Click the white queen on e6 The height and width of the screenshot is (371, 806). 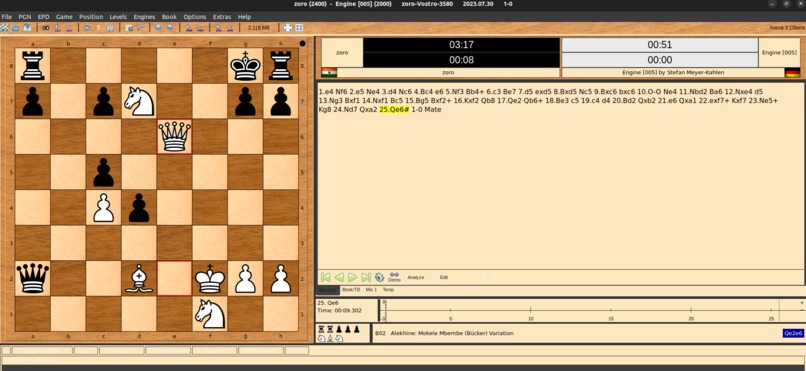[x=174, y=137]
